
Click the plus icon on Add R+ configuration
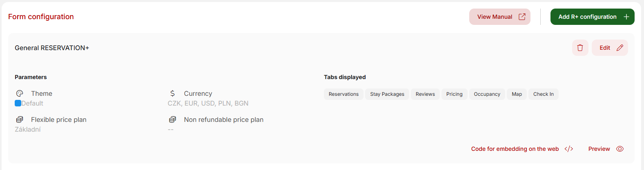[x=626, y=17]
